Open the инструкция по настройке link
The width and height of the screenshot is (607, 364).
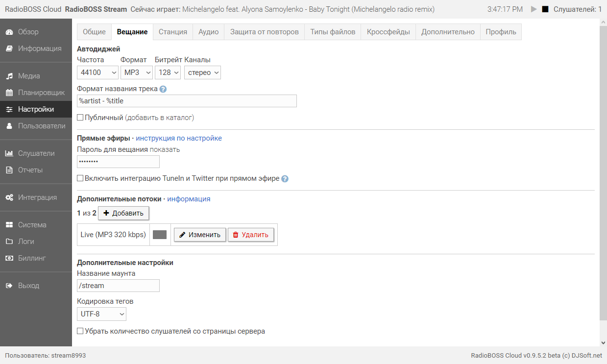tap(179, 138)
